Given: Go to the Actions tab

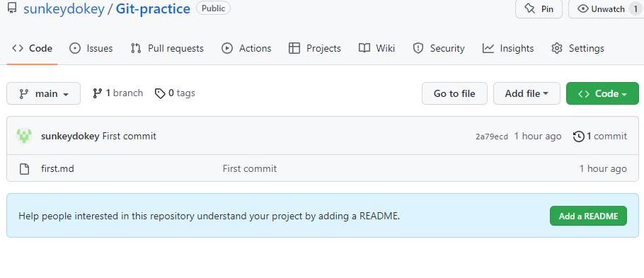Looking at the screenshot, I should point(246,48).
